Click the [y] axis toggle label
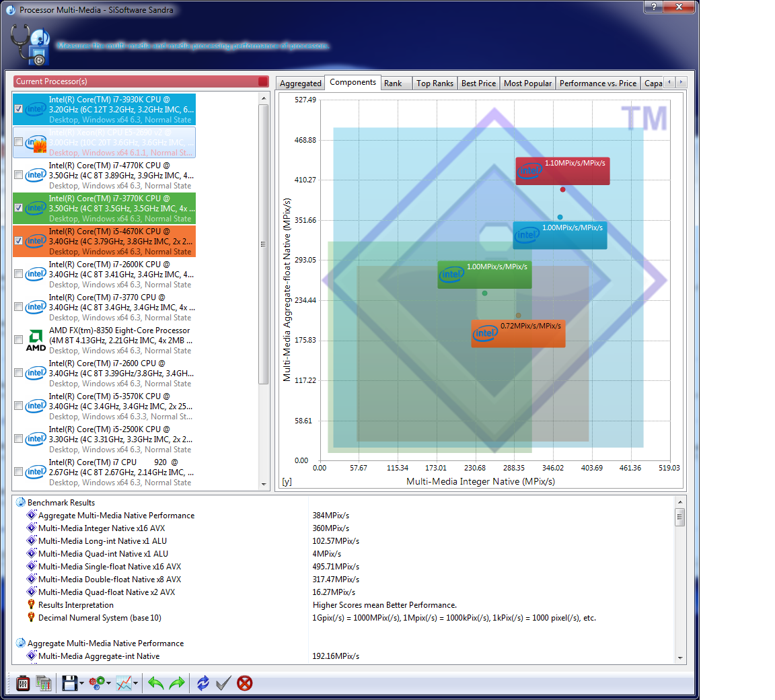Screen dimensions: 775x700 pyautogui.click(x=287, y=481)
